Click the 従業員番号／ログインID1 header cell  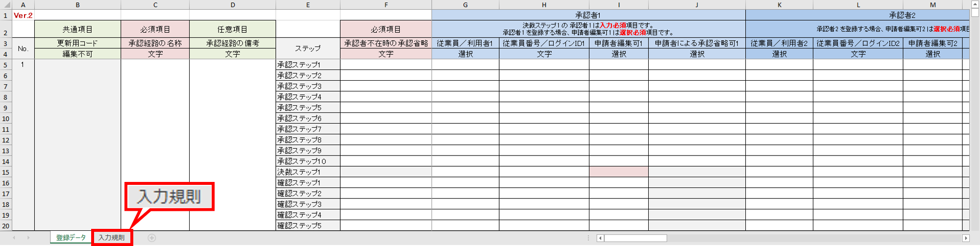tap(544, 43)
